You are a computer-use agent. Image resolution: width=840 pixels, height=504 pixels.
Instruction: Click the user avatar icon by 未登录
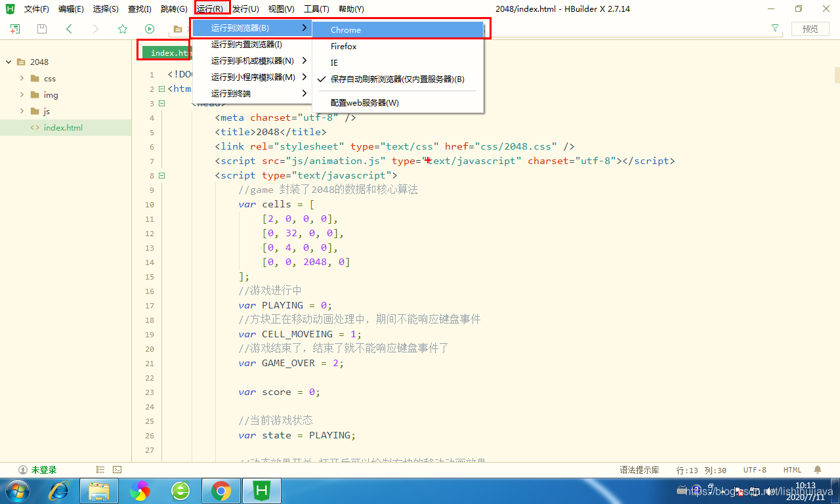23,470
